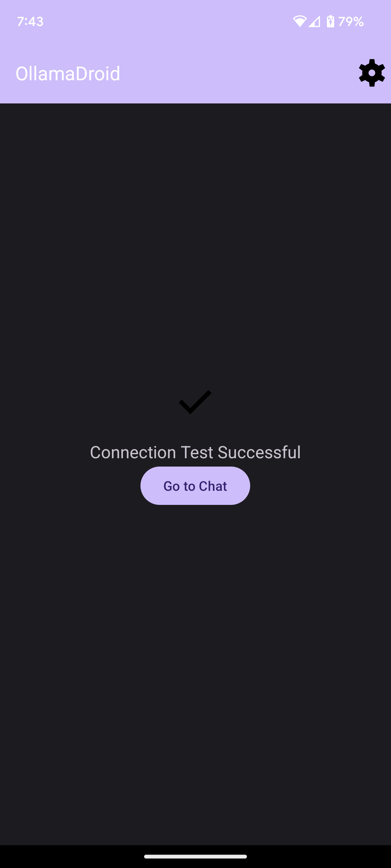
Task: Tap the word Successful in status message
Action: [x=259, y=452]
